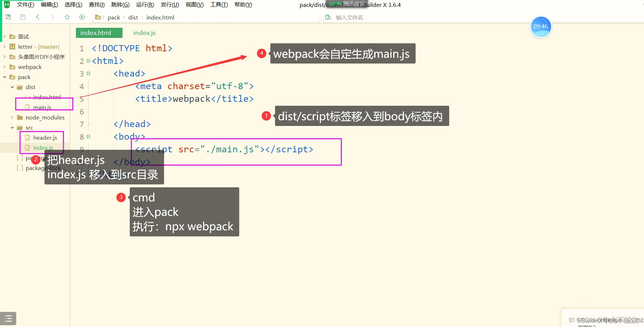The height and width of the screenshot is (327, 644).
Task: Click the 09:46 timer bubble
Action: click(x=541, y=26)
